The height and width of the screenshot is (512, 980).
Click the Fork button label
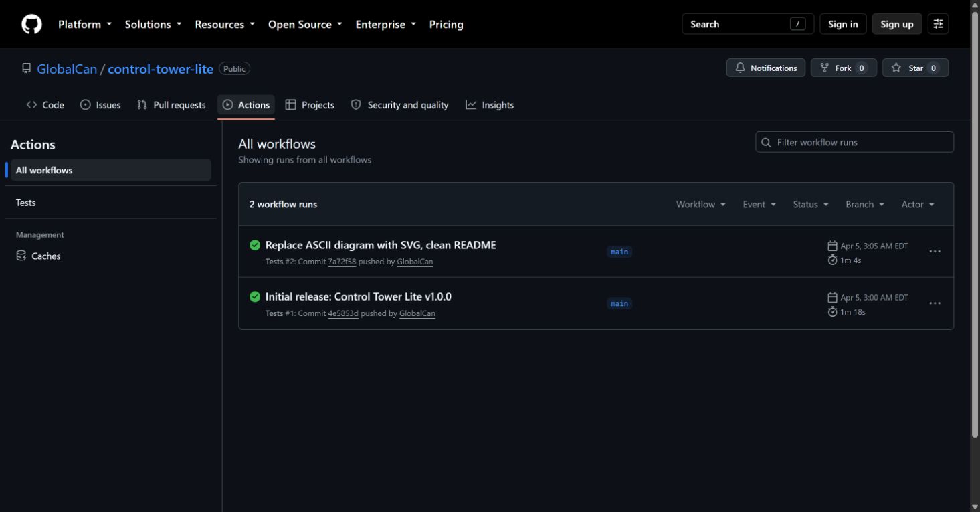(x=843, y=68)
